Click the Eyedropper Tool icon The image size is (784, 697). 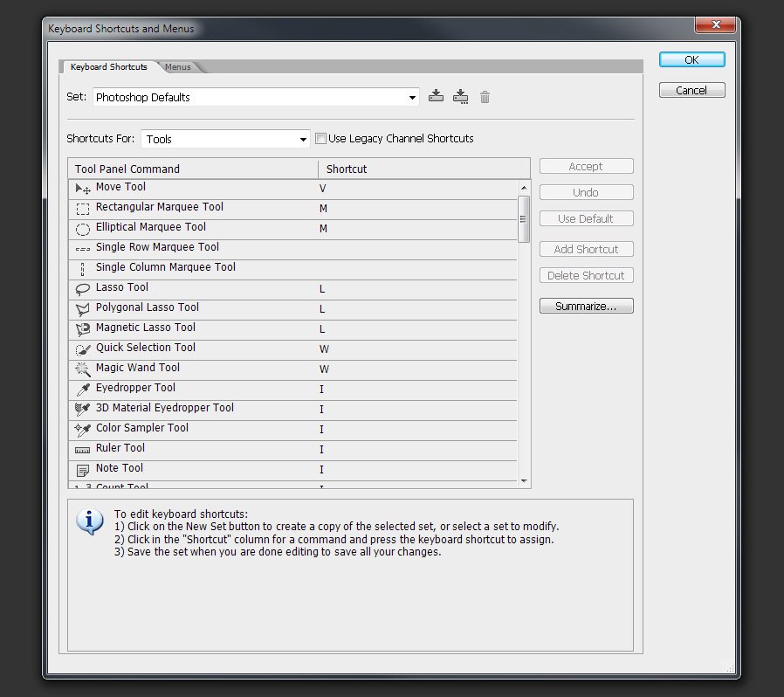(82, 390)
